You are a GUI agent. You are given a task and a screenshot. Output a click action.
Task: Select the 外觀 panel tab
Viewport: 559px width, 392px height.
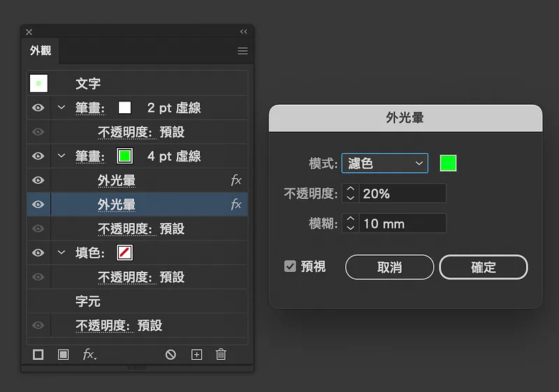41,50
